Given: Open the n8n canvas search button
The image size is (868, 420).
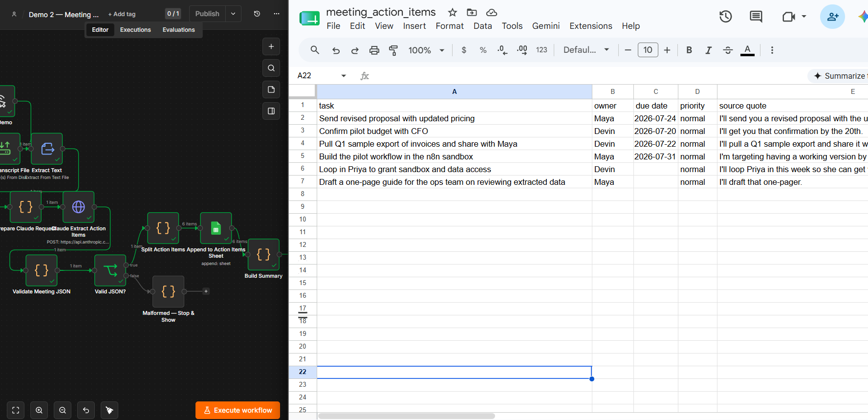Looking at the screenshot, I should 271,68.
